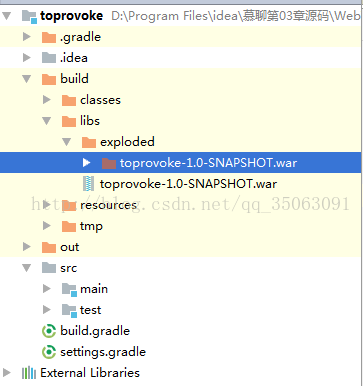Expand the tmp folder
Viewport: 363px width, 386px height.
(x=47, y=226)
